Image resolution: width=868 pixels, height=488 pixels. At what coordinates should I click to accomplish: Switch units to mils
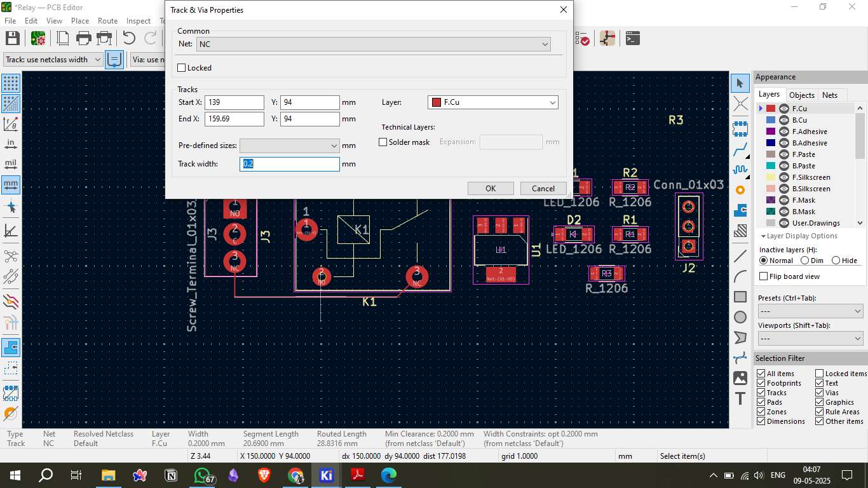(11, 165)
